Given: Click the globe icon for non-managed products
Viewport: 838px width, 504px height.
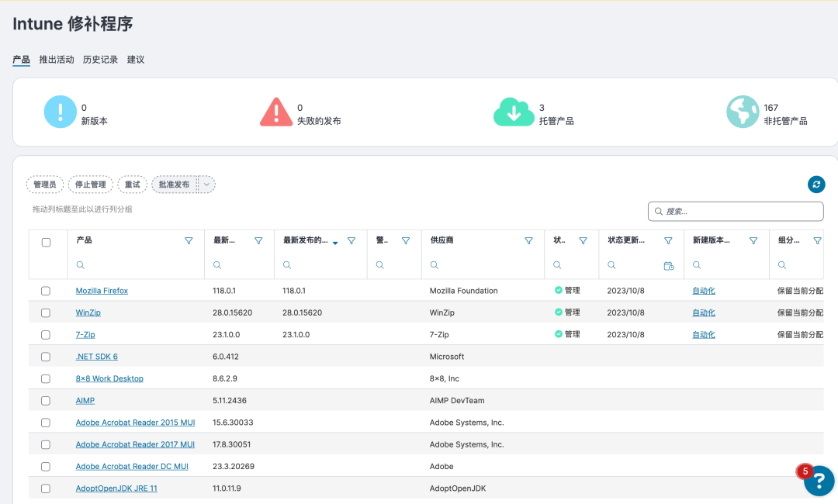Looking at the screenshot, I should tap(743, 111).
